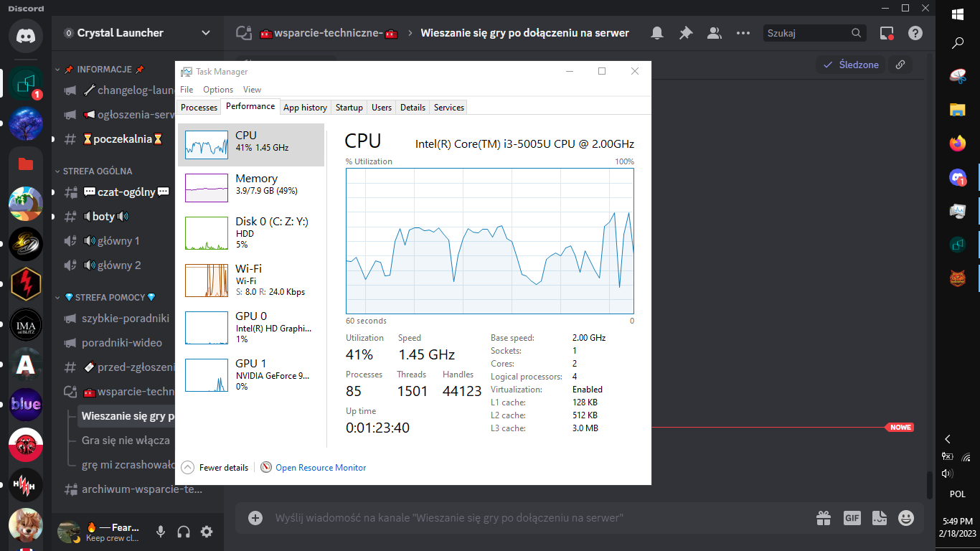
Task: Collapse the STREFA OGÓLNA channel category
Action: [x=97, y=171]
